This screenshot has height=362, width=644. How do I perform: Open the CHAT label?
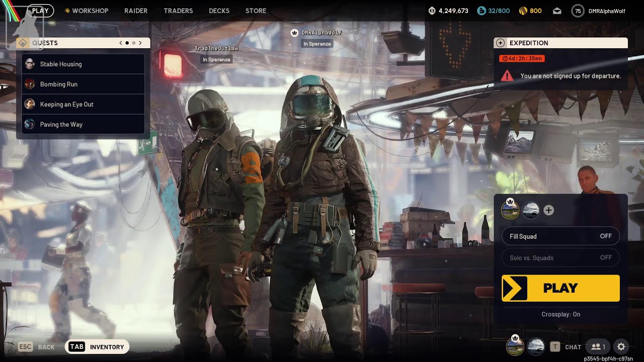[x=573, y=347]
